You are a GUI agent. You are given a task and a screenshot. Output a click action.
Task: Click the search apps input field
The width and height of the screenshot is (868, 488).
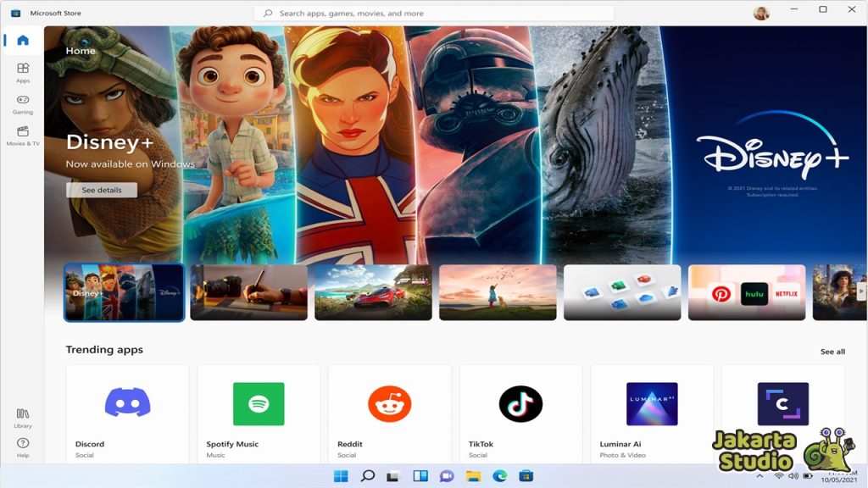tap(433, 14)
